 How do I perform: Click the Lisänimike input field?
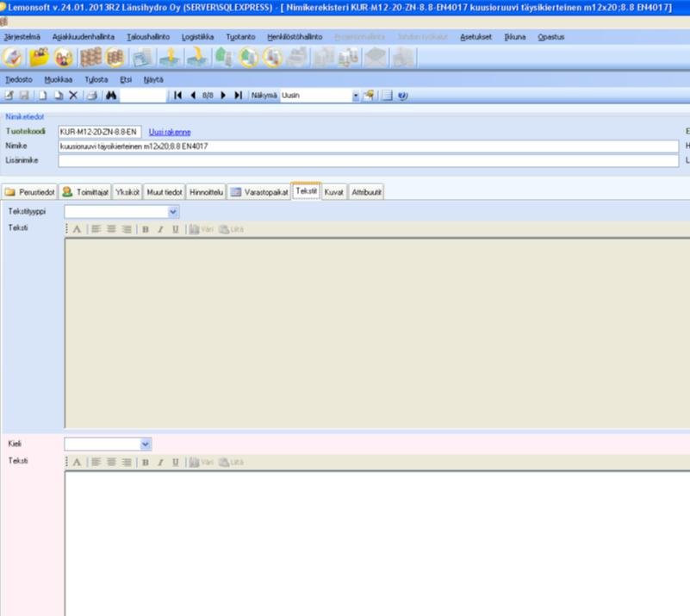click(369, 160)
